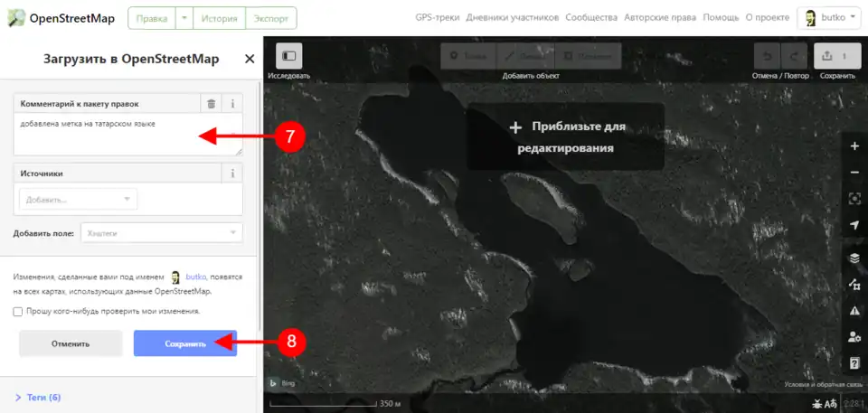The width and height of the screenshot is (868, 413).
Task: Open the Экспорт tab
Action: coord(271,18)
